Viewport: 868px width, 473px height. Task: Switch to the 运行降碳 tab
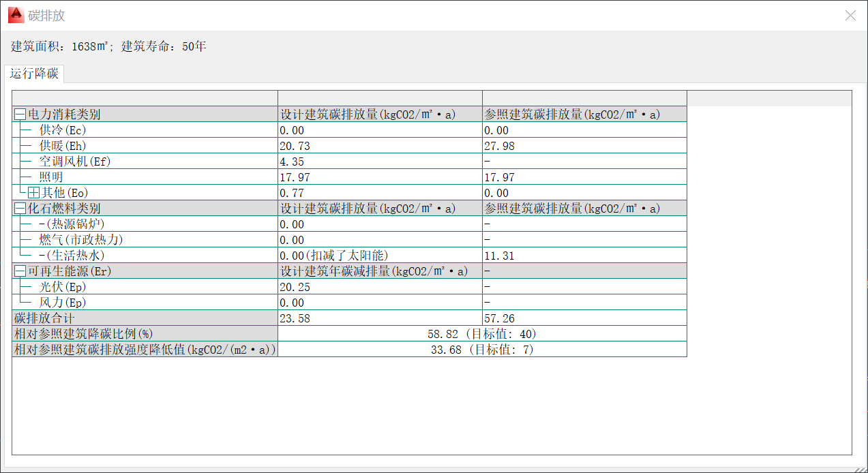tap(34, 74)
